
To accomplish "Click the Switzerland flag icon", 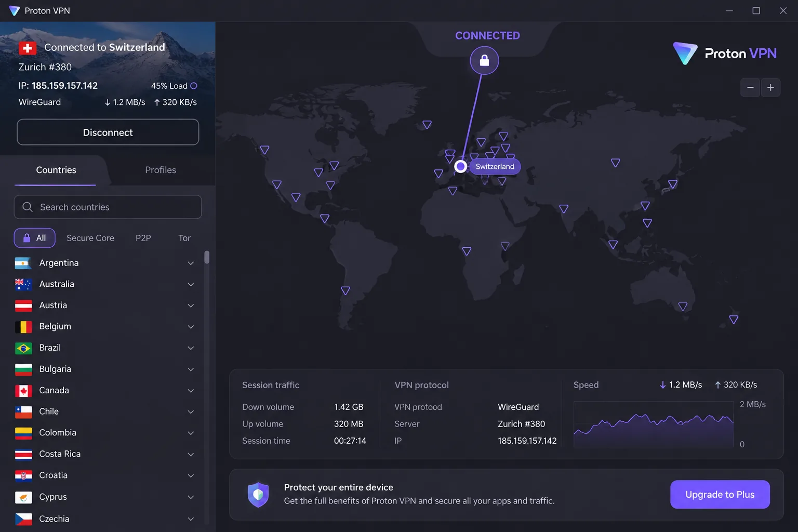I will tap(28, 48).
